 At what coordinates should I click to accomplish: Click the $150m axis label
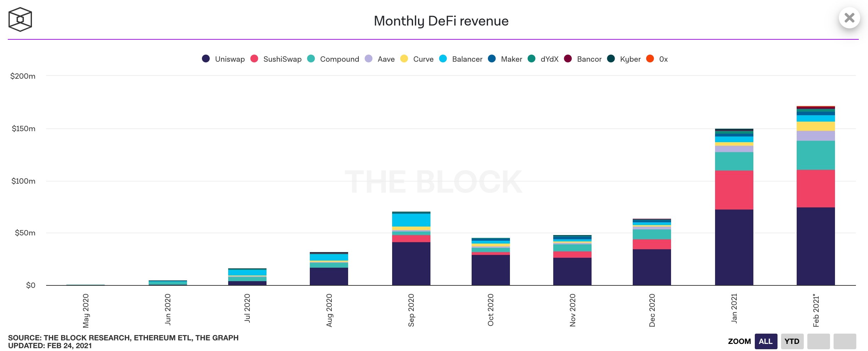[23, 128]
